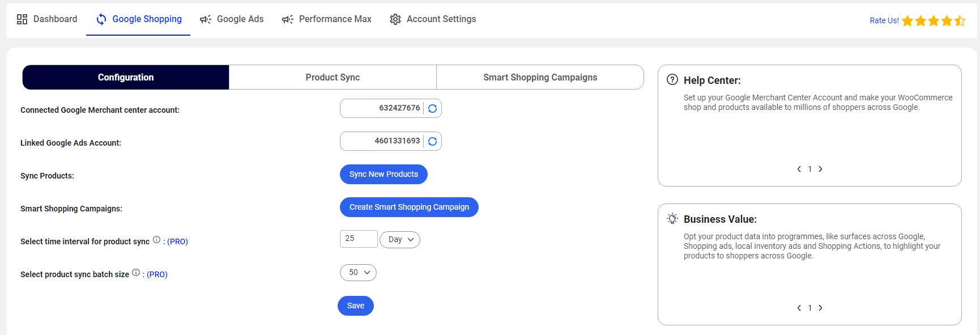The image size is (980, 335).
Task: Focus the time interval field showing 25
Action: coord(359,239)
